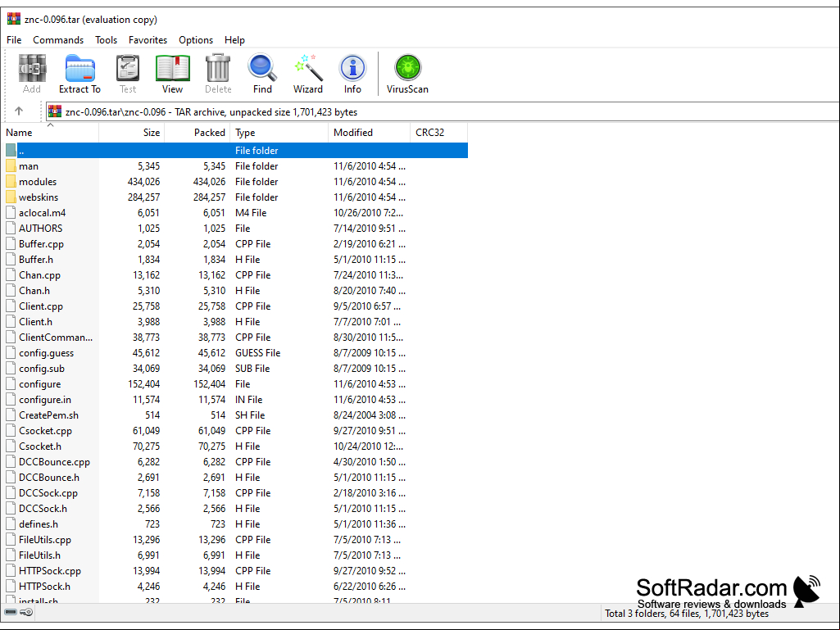Select the DCCBounce.cpp file name
Screen dimensions: 840x630
tap(54, 462)
